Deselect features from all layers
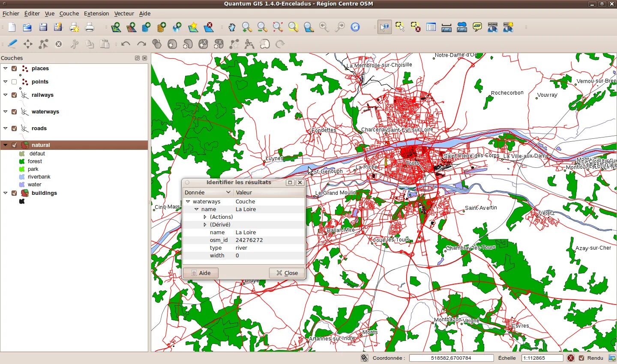 416,27
